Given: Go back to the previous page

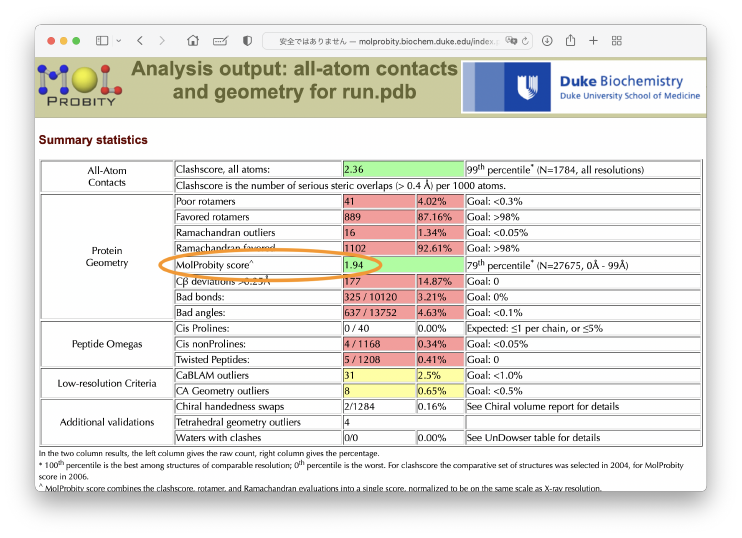Looking at the screenshot, I should tap(140, 41).
